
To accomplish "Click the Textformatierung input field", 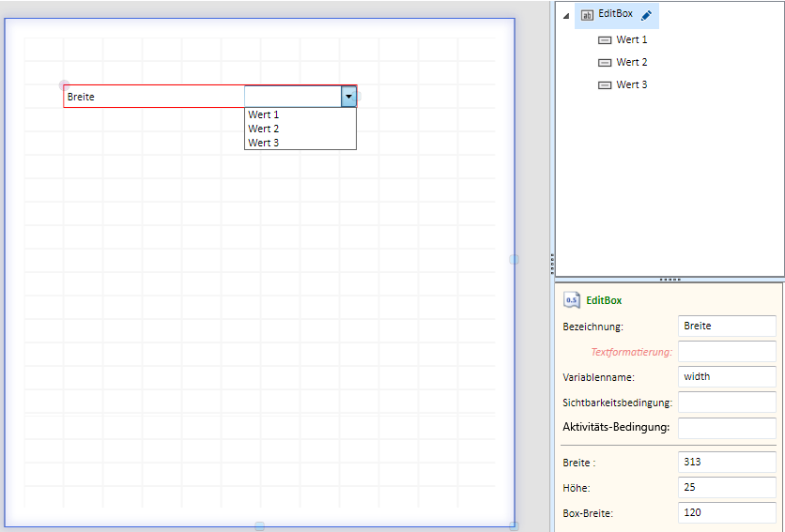I will click(x=727, y=351).
